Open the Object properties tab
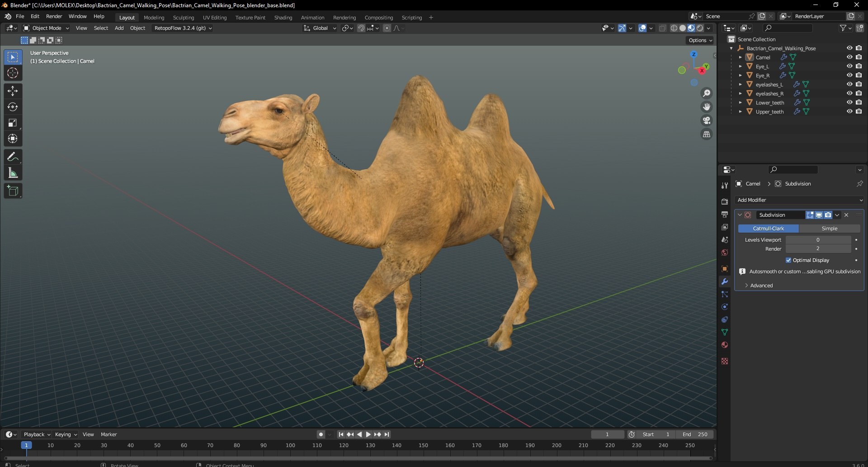The width and height of the screenshot is (868, 467). [x=725, y=269]
